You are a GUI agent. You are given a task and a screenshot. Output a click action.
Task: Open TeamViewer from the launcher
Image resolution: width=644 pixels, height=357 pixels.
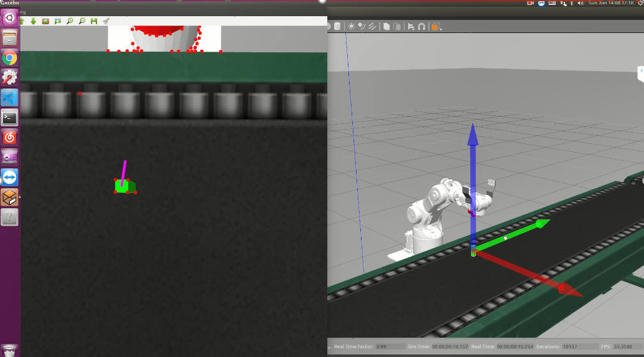click(9, 178)
